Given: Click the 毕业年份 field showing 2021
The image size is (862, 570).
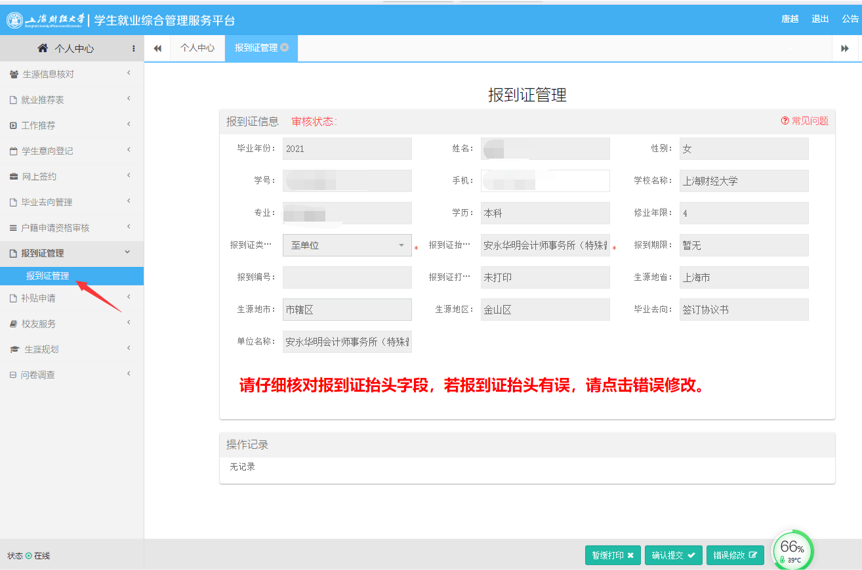Looking at the screenshot, I should click(347, 149).
